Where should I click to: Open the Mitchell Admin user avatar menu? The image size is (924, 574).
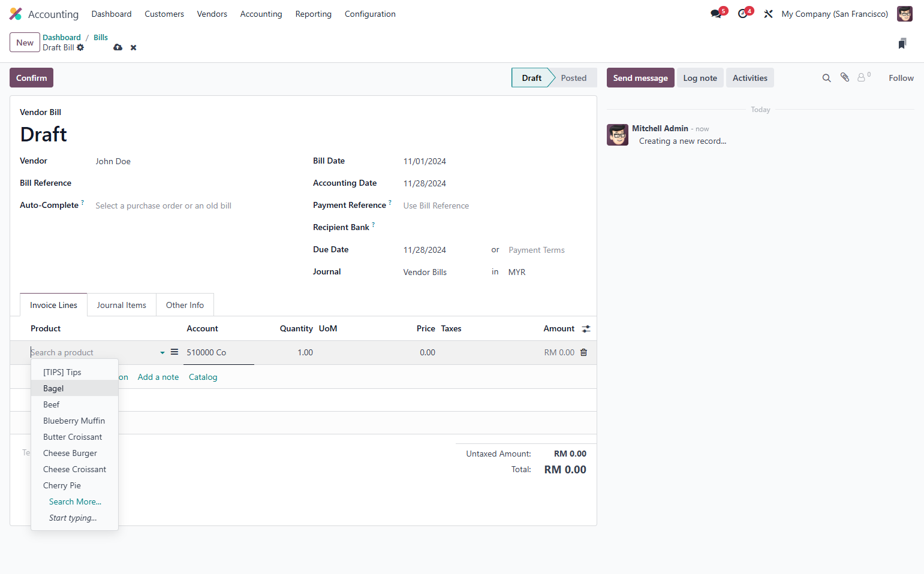coord(904,14)
